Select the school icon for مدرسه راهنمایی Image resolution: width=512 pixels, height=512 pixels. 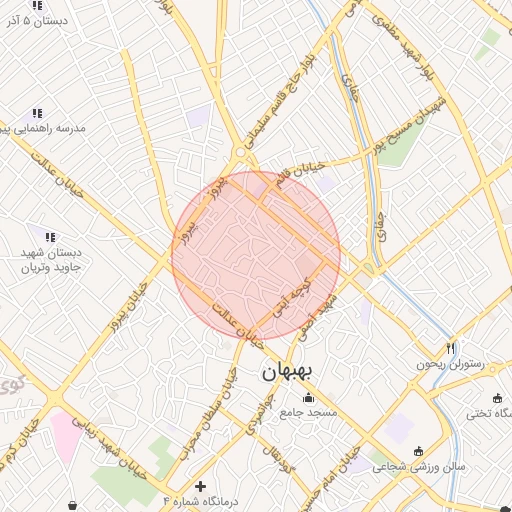37,113
